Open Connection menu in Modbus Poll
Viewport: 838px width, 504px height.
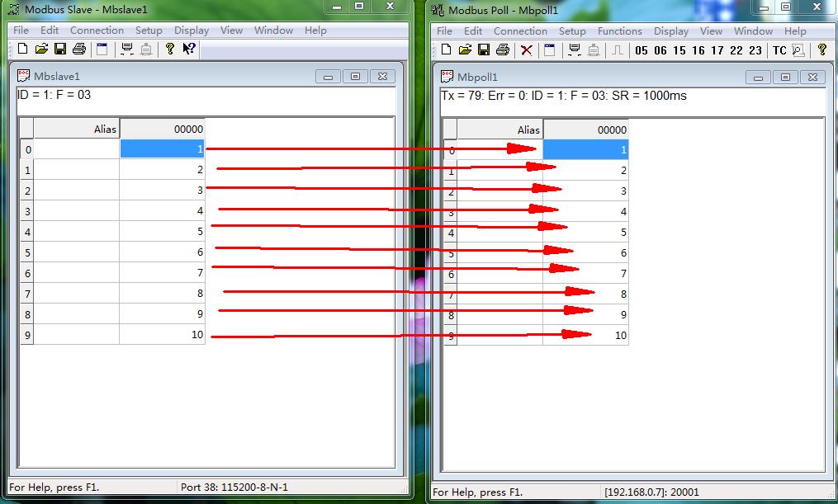pos(520,31)
